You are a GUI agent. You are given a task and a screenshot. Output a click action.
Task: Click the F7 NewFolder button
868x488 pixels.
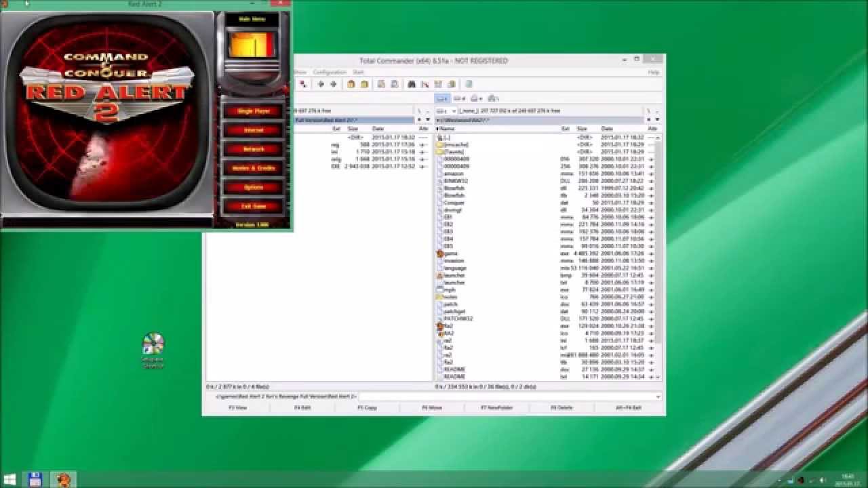tap(497, 407)
